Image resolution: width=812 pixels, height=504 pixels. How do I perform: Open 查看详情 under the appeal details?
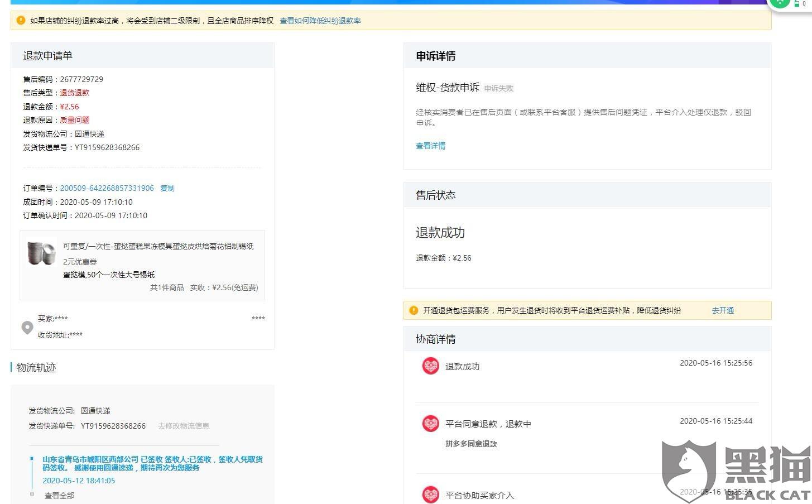pos(430,146)
